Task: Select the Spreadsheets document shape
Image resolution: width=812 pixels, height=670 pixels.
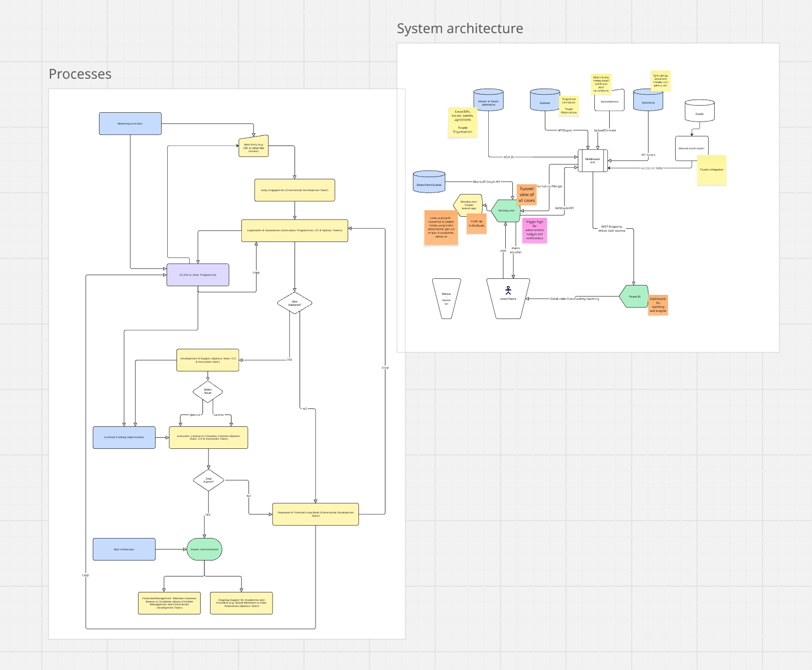Action: point(609,100)
